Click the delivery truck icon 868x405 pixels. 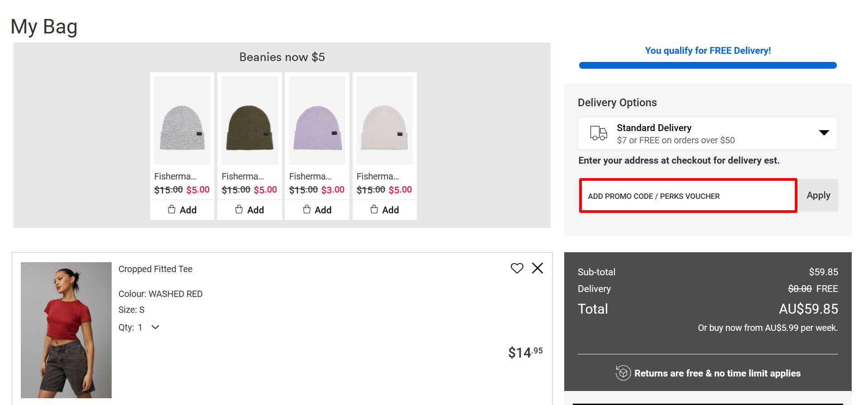[598, 132]
